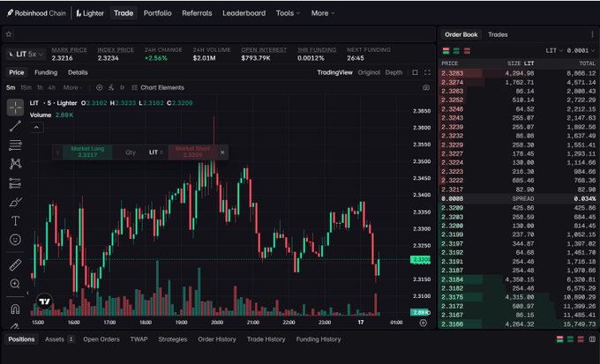The image size is (600, 364).
Task: Collapse the indicator legend chevron
Action: (36, 128)
